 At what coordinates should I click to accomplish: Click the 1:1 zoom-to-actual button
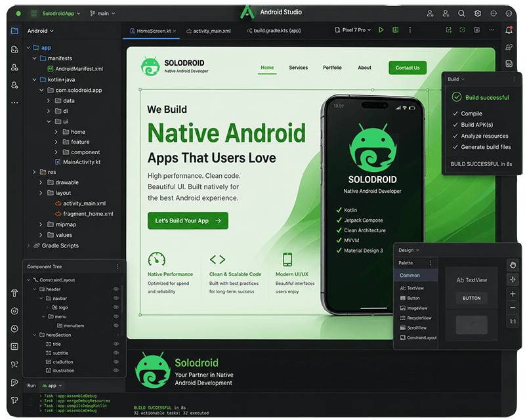513,322
